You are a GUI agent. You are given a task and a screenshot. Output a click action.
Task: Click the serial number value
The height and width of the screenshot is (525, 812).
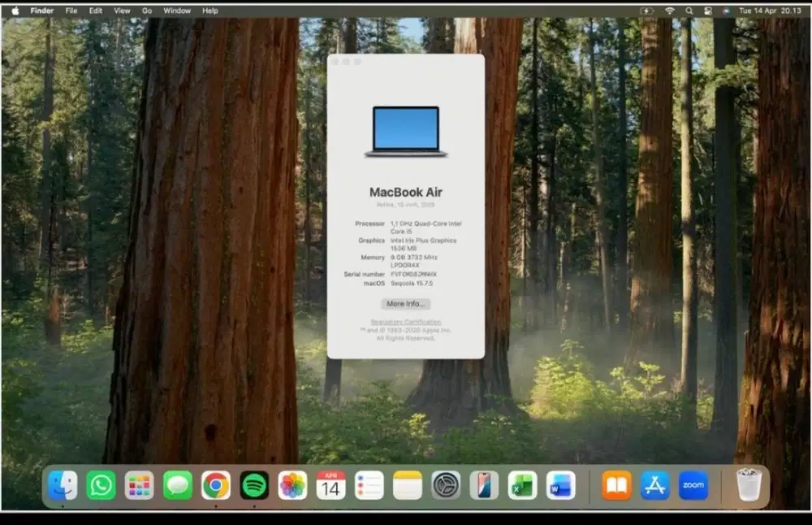[x=413, y=274]
